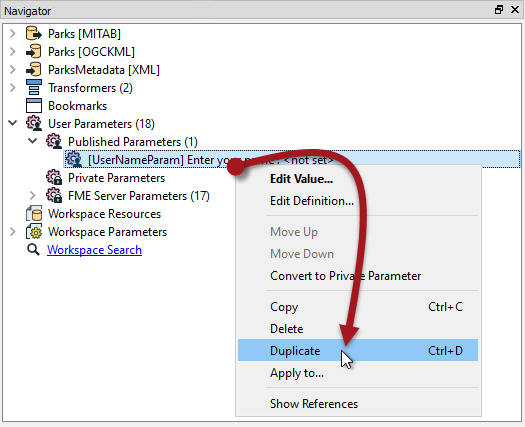Select the Transformers (2) label
This screenshot has width=525, height=427.
click(x=90, y=88)
